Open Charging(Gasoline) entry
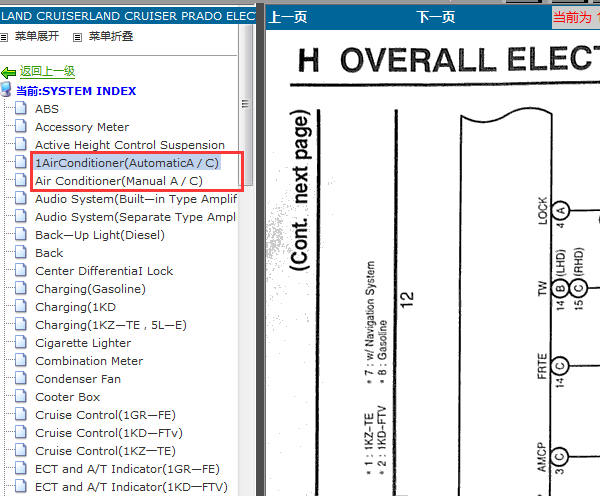This screenshot has height=496, width=600. (x=91, y=289)
